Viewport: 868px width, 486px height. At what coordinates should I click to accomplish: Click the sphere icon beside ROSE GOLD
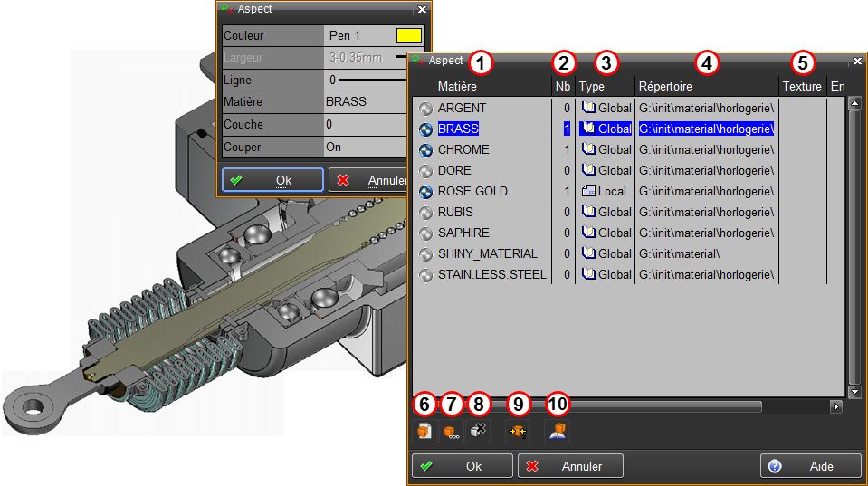[x=426, y=191]
